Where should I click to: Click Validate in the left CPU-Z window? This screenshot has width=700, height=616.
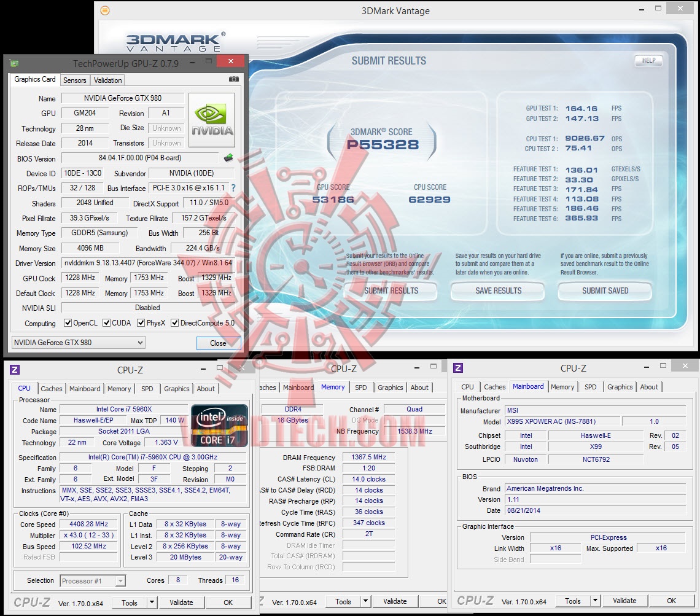tap(181, 602)
